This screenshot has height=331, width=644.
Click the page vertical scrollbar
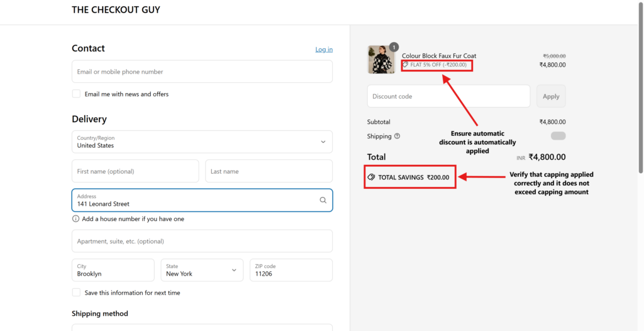click(x=640, y=94)
